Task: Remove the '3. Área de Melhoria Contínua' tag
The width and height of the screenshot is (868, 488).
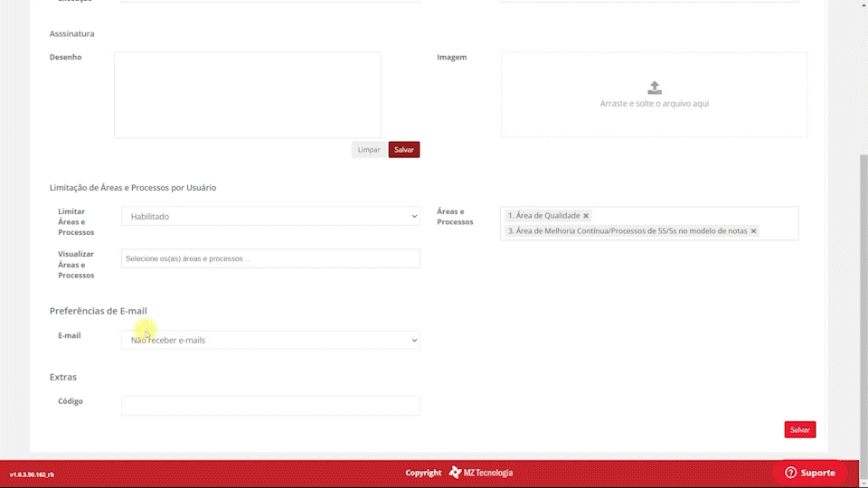Action: (753, 231)
